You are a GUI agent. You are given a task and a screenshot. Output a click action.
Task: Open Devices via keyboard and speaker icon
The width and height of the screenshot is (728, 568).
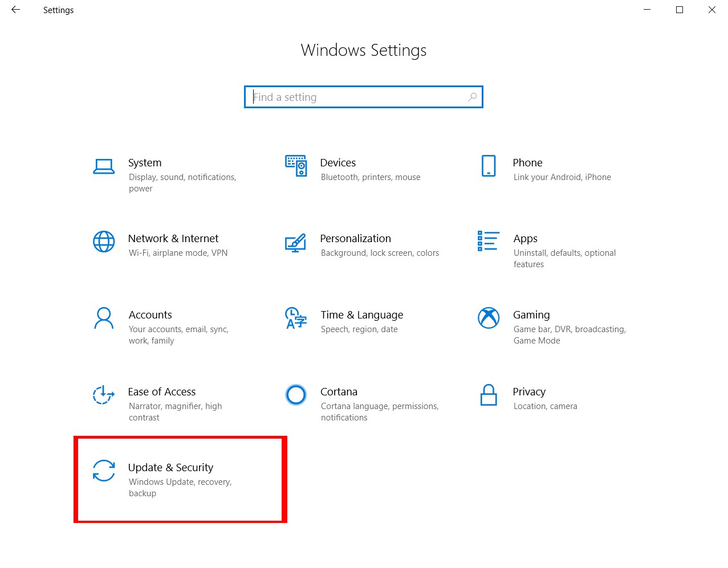tap(296, 166)
